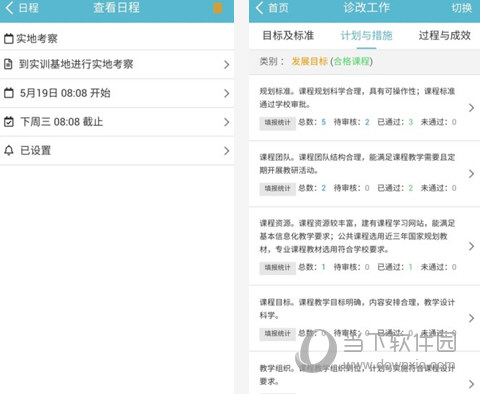Open the 规划标准 description text
Image resolution: width=480 pixels, height=394 pixels.
tap(357, 98)
